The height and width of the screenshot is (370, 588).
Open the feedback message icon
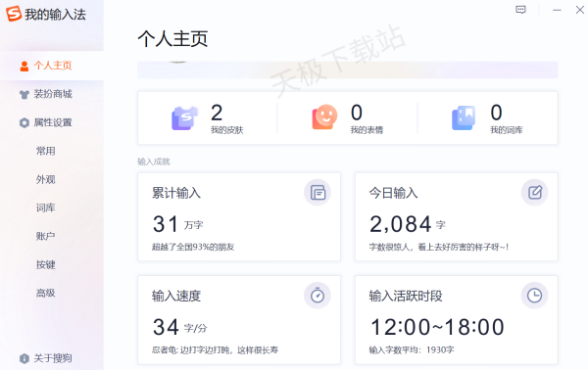[x=521, y=10]
